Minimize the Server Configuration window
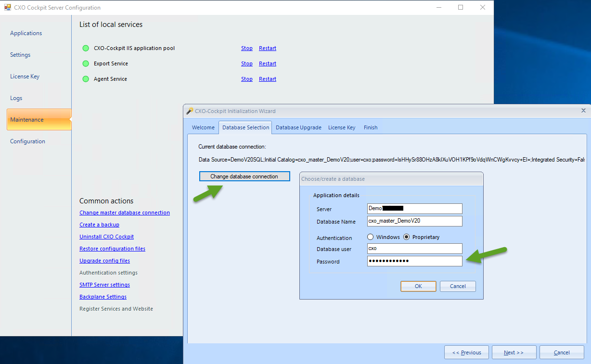 pos(438,7)
